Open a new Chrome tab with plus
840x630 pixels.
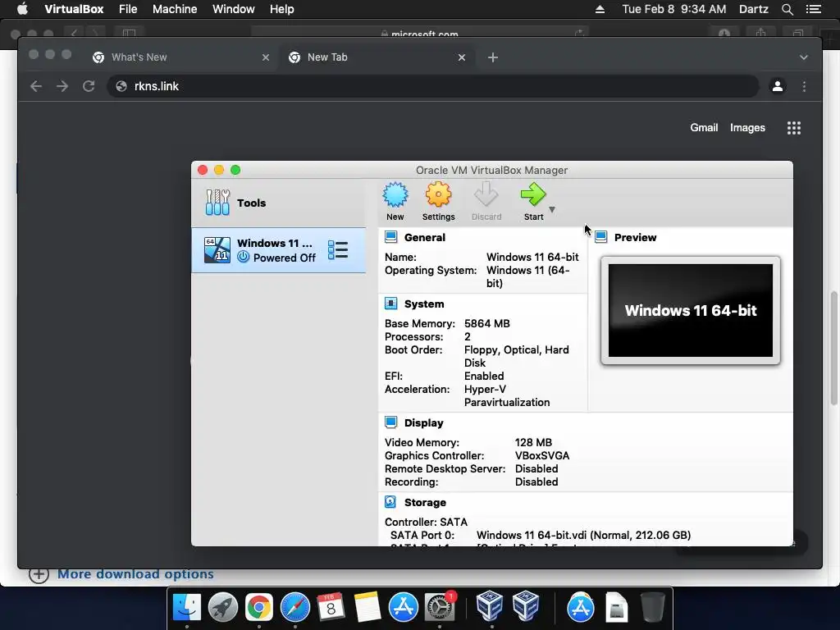pos(493,57)
